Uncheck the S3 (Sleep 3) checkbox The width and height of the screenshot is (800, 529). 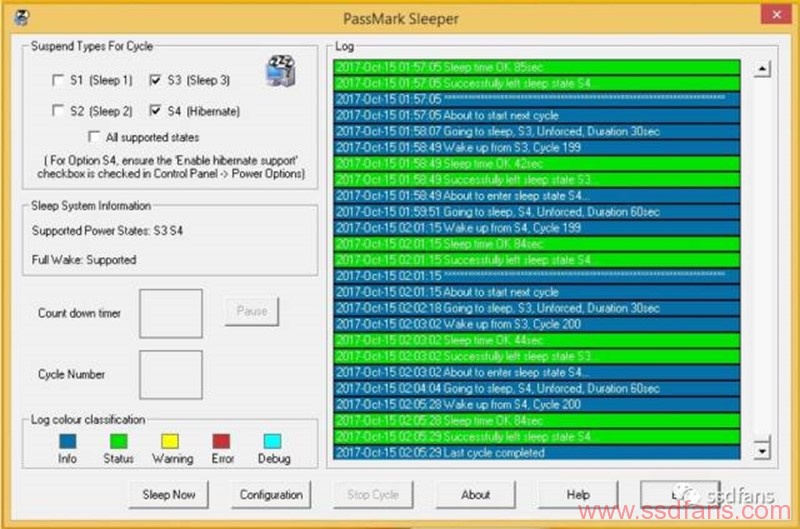(x=155, y=80)
